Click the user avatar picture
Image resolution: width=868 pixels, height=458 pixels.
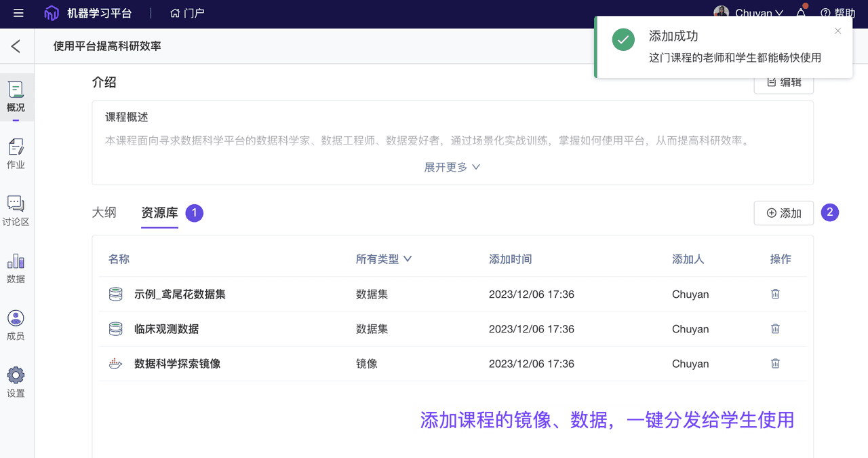tap(722, 13)
